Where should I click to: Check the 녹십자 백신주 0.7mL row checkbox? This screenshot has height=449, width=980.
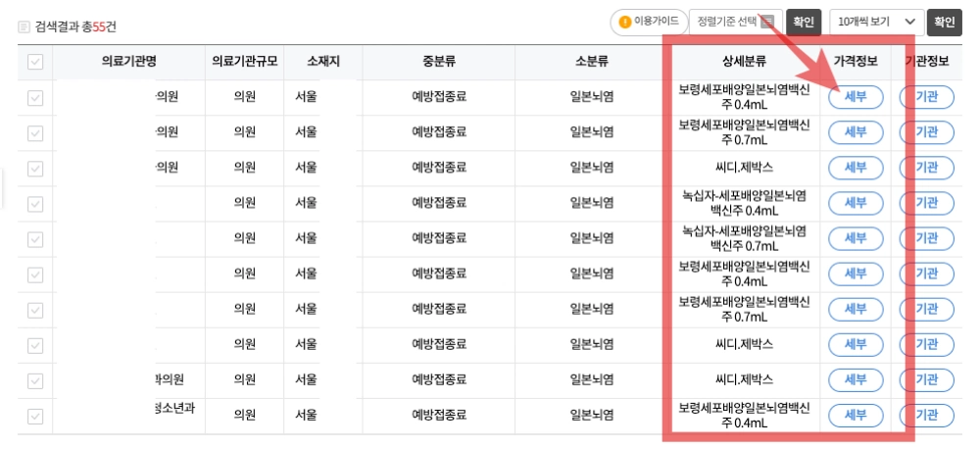coord(35,239)
